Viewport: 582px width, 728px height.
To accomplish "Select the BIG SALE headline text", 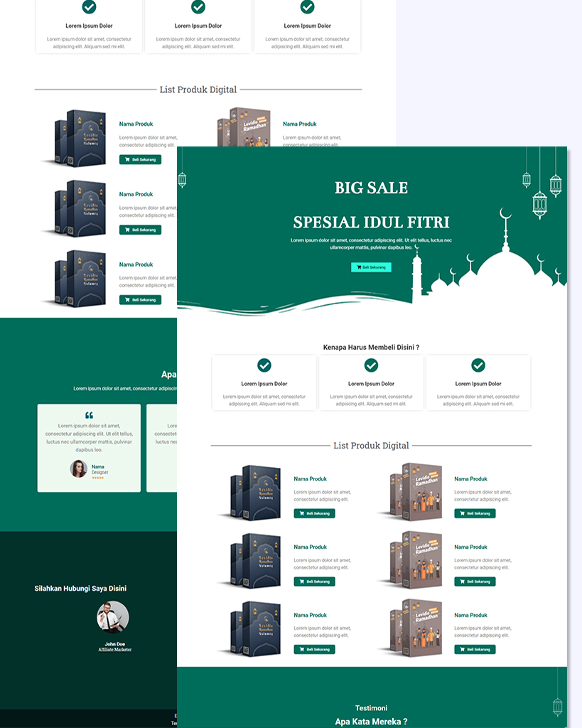I will click(x=371, y=188).
